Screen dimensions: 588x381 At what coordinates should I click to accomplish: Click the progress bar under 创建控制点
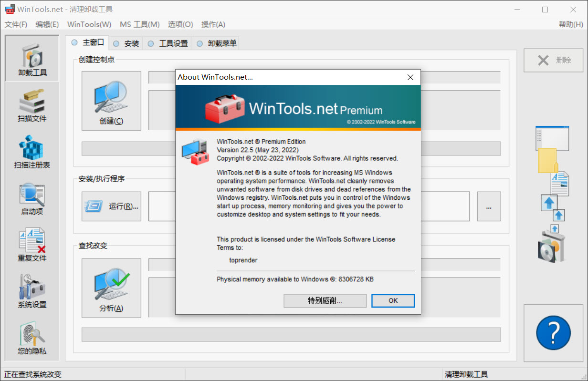tap(291, 148)
